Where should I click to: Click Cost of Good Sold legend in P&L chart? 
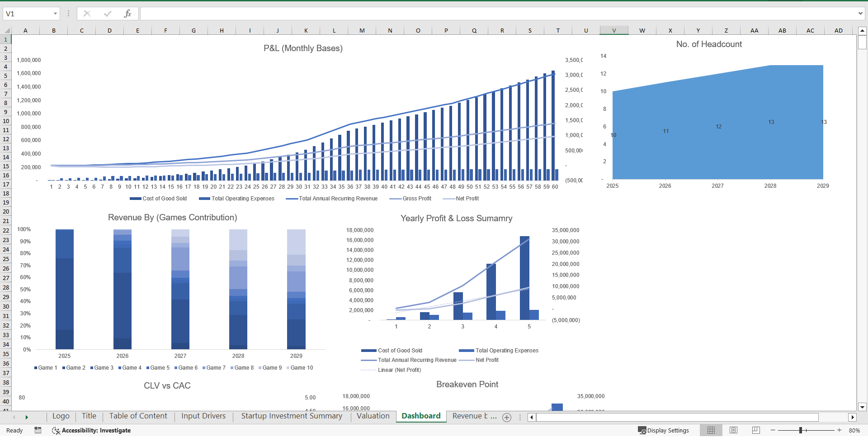[158, 199]
